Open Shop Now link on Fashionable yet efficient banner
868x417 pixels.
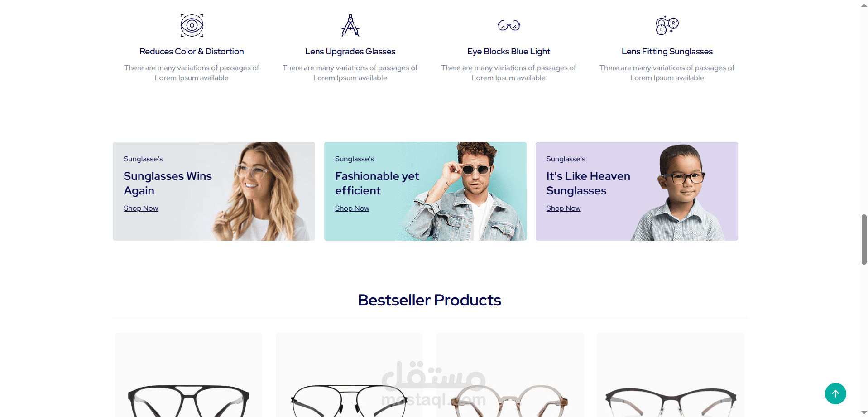(x=352, y=208)
